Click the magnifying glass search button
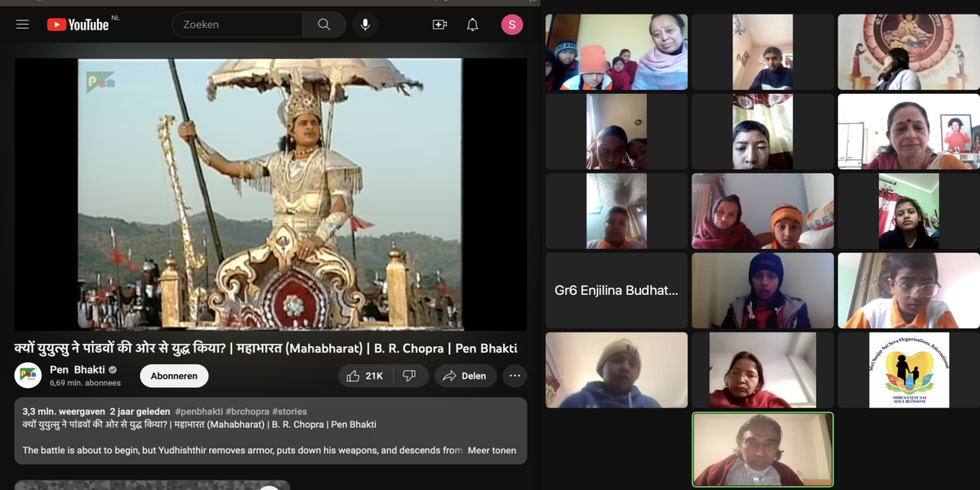 324,24
